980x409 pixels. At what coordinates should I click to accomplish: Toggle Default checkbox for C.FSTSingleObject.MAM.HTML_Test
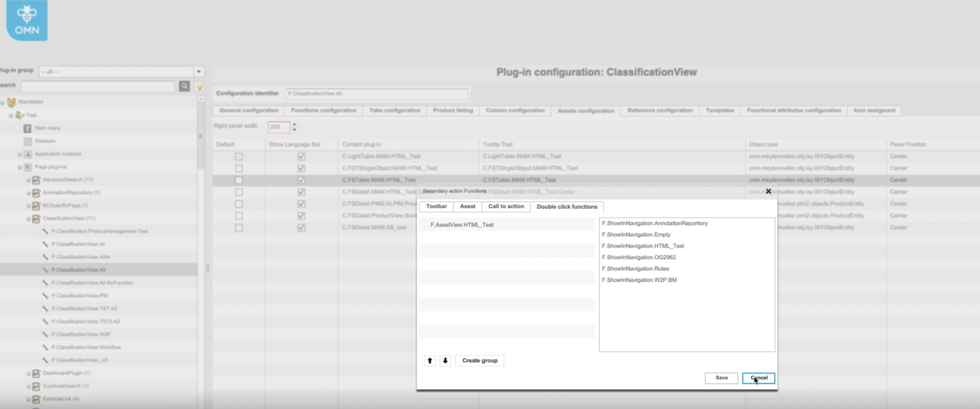tap(239, 168)
